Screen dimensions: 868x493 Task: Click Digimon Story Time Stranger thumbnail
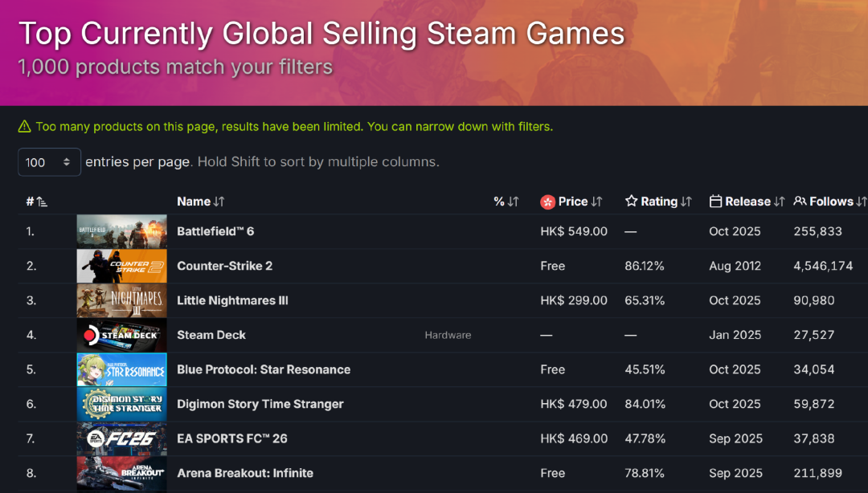point(121,405)
